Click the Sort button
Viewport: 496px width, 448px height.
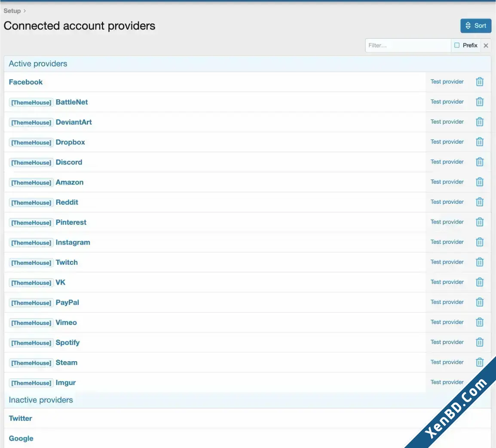tap(476, 26)
